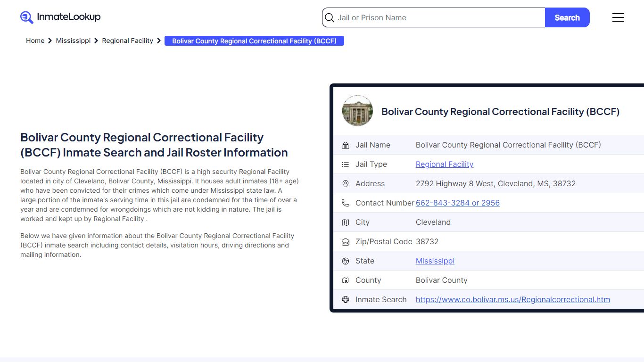
Task: Click the City label
Action: tap(363, 222)
